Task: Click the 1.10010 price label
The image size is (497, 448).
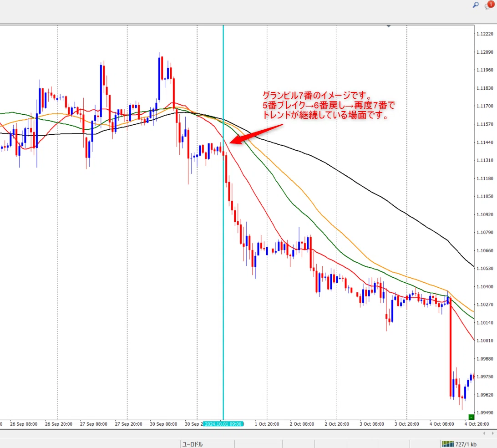Action: pyautogui.click(x=485, y=341)
